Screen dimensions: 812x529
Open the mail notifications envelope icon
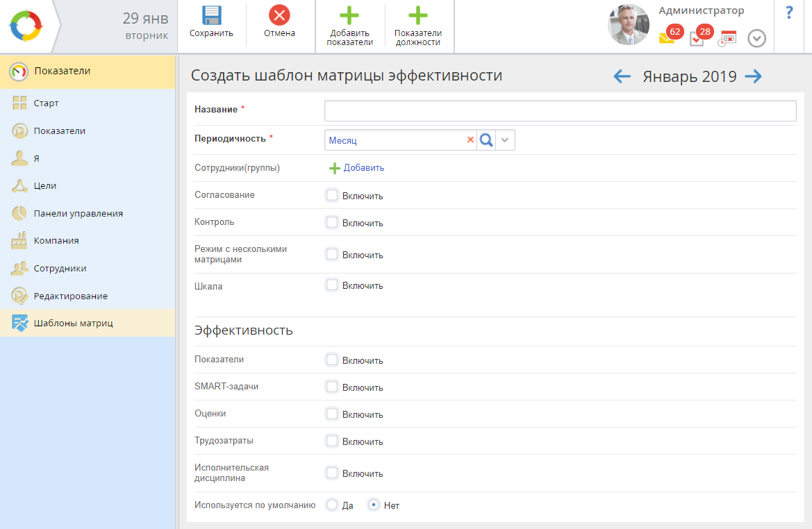667,38
